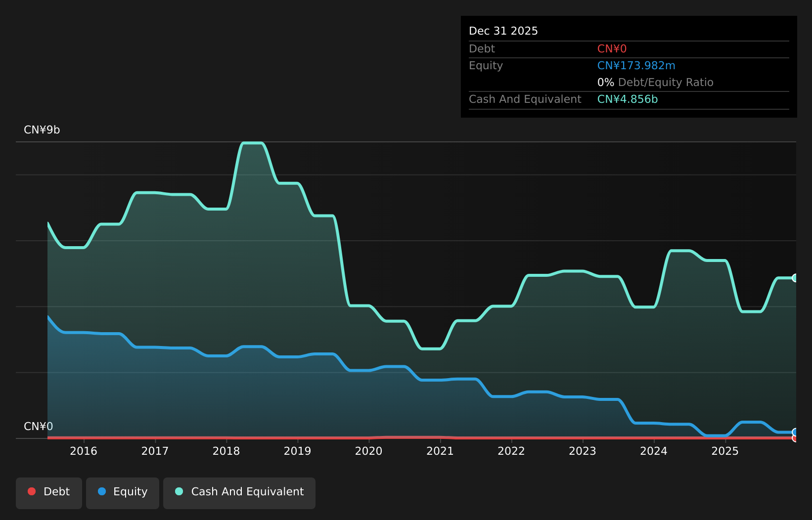
Task: Click the 2016 x-axis label
Action: 84,451
